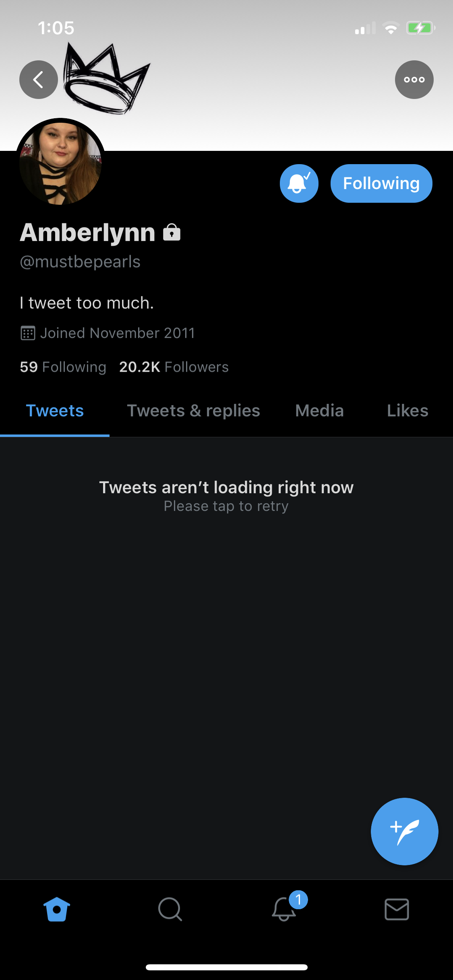Open direct messages envelope icon
Image resolution: width=453 pixels, height=980 pixels.
coord(397,909)
